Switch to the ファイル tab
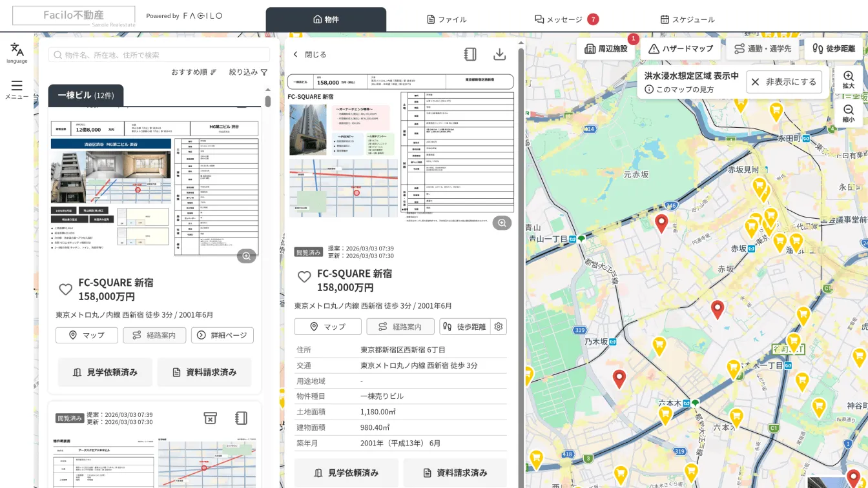868x488 pixels. (x=446, y=19)
